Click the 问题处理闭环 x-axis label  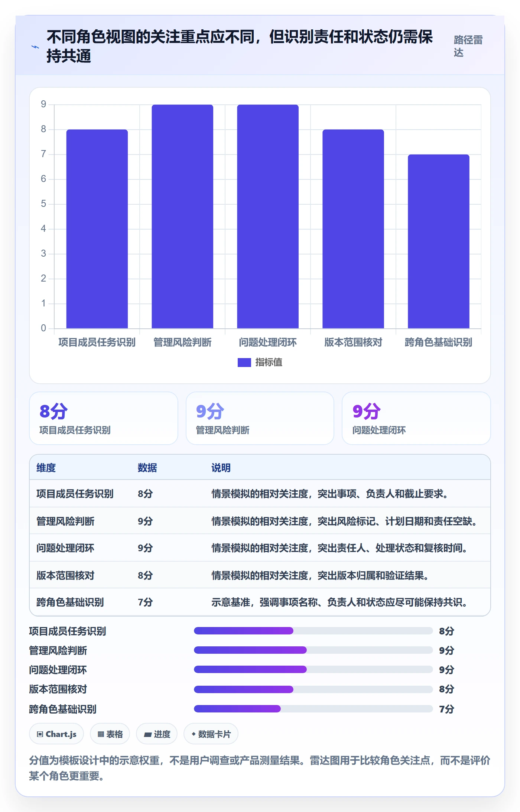(x=268, y=342)
